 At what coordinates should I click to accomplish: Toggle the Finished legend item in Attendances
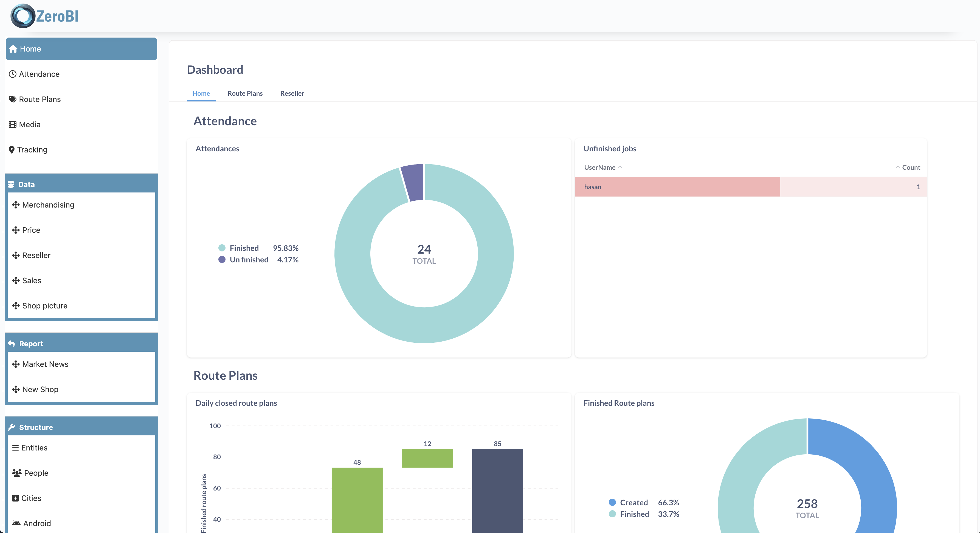tap(244, 248)
